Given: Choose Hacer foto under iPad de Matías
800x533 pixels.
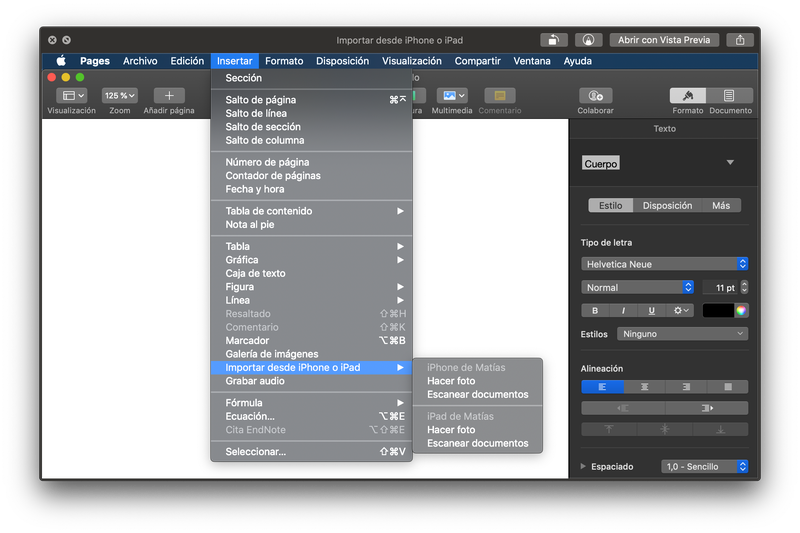Looking at the screenshot, I should (478, 429).
